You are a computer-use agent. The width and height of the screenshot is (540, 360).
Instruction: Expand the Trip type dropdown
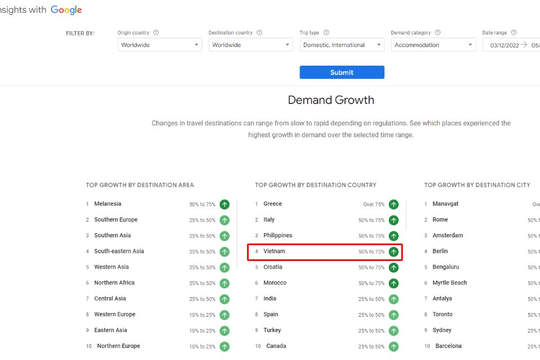[x=342, y=45]
